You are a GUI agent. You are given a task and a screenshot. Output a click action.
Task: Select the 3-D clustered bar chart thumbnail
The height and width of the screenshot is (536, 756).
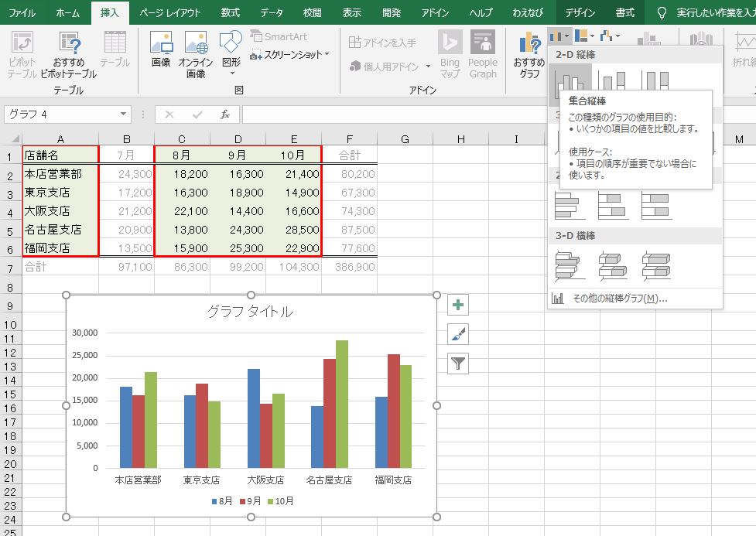[570, 266]
